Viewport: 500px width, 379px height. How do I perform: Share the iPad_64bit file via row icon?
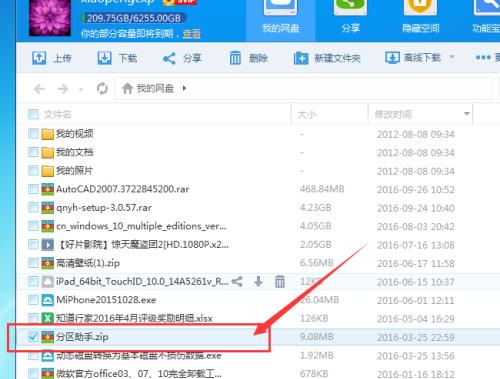tap(237, 282)
